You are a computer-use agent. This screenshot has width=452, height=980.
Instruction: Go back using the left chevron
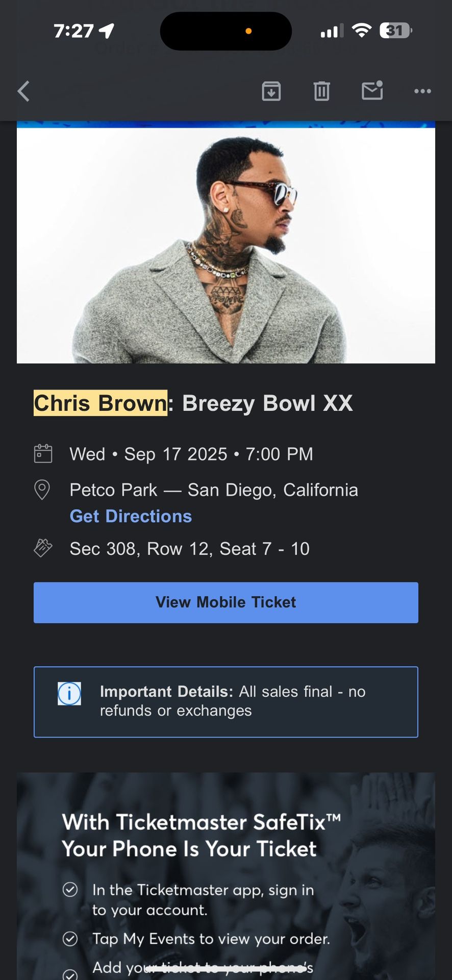22,91
